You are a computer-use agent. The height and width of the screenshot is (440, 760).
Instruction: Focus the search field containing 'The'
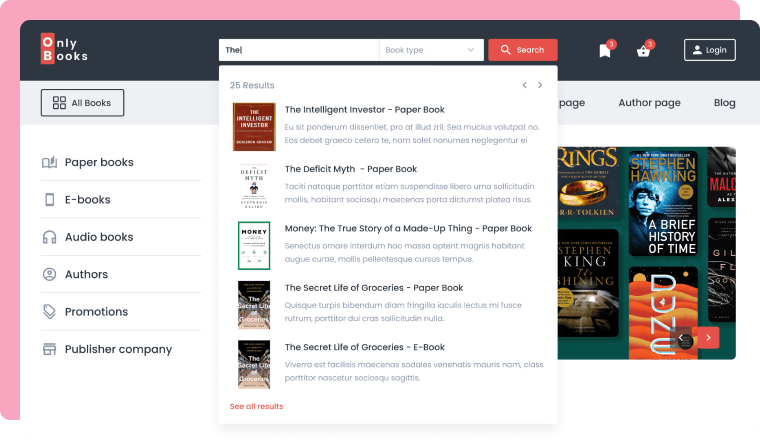click(299, 50)
